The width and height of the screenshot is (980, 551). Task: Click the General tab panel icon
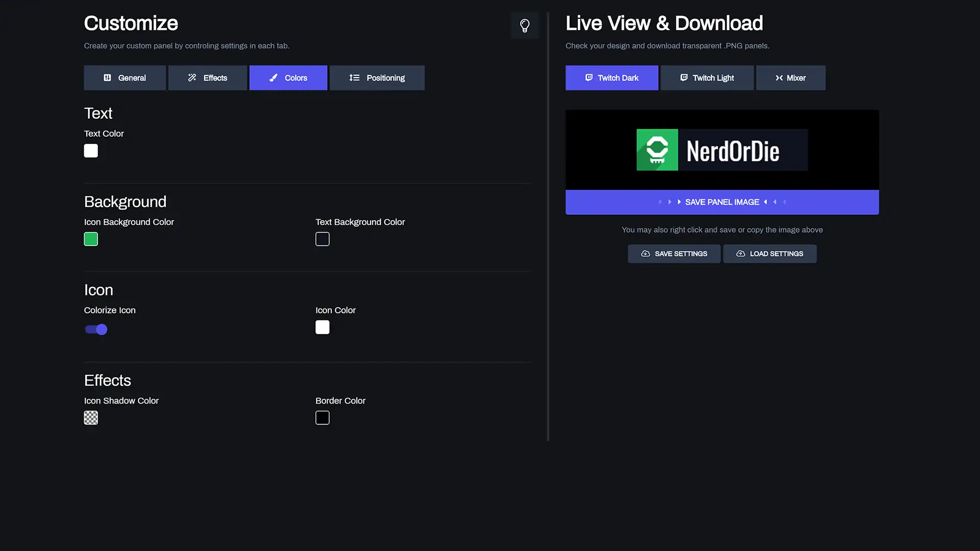click(107, 78)
